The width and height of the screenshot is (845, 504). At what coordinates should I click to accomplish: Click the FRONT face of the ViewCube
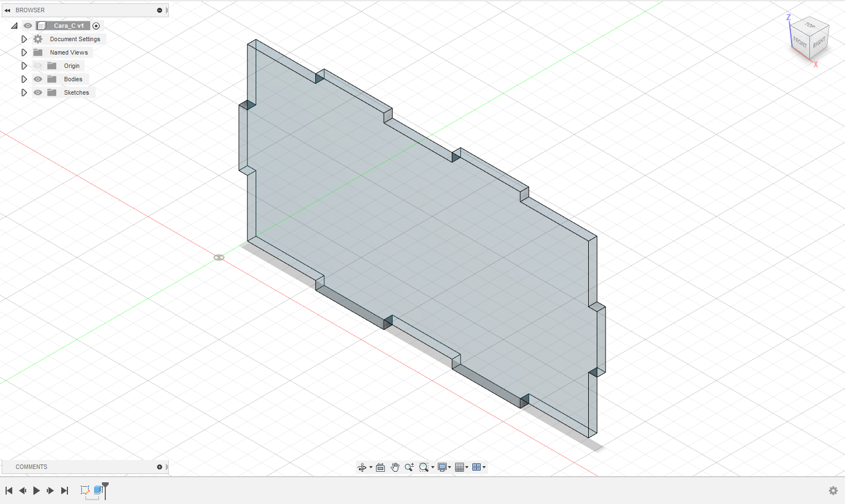click(800, 42)
